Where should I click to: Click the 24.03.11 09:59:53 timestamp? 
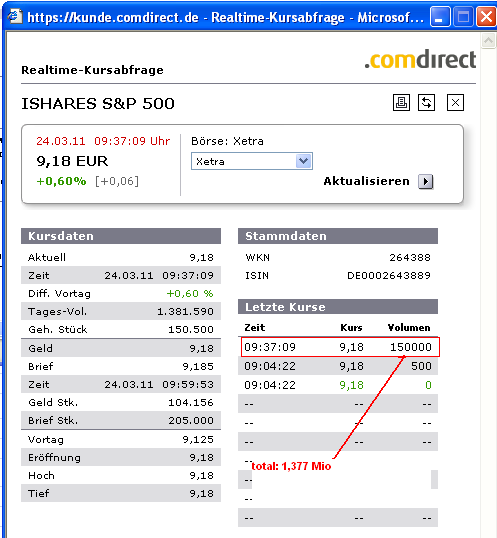(x=159, y=384)
